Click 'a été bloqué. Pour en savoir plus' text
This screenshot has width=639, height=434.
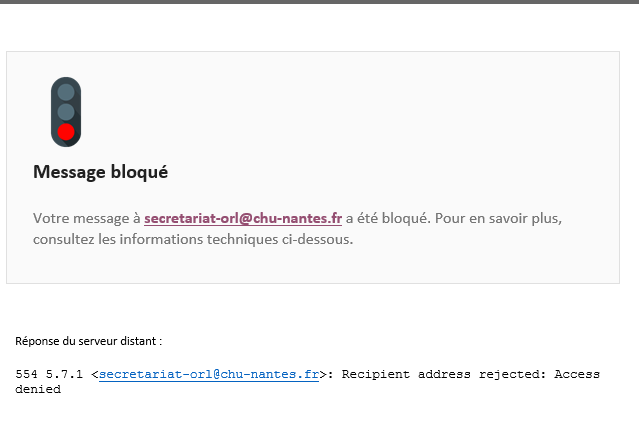coord(454,218)
